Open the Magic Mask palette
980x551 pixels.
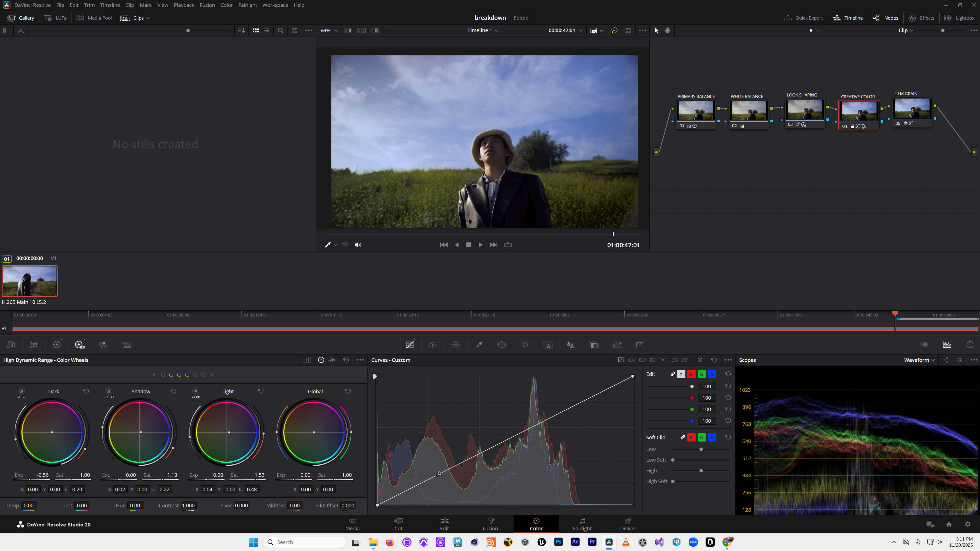pyautogui.click(x=548, y=345)
